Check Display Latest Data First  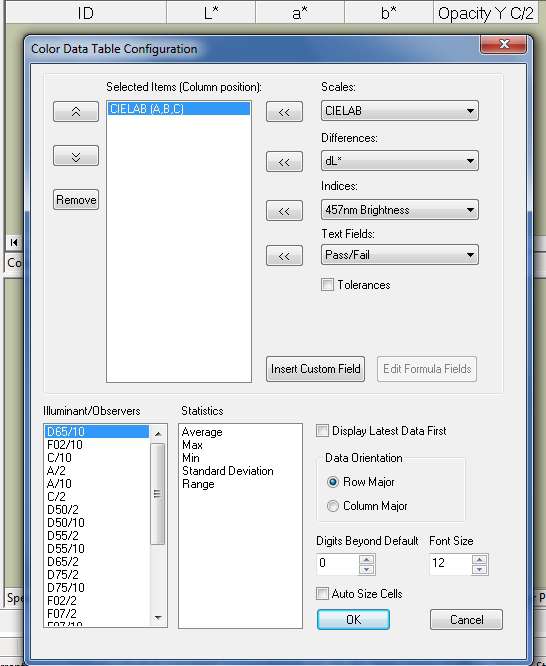click(x=323, y=431)
